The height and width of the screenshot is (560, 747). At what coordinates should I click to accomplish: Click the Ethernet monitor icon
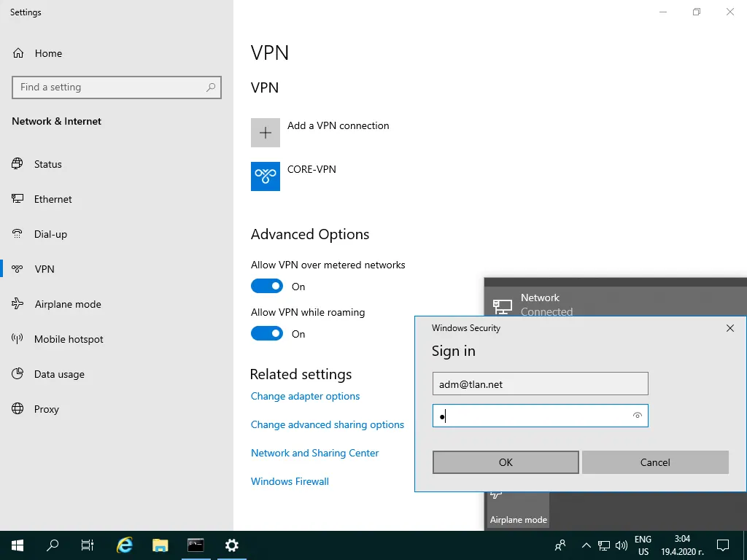pos(18,198)
